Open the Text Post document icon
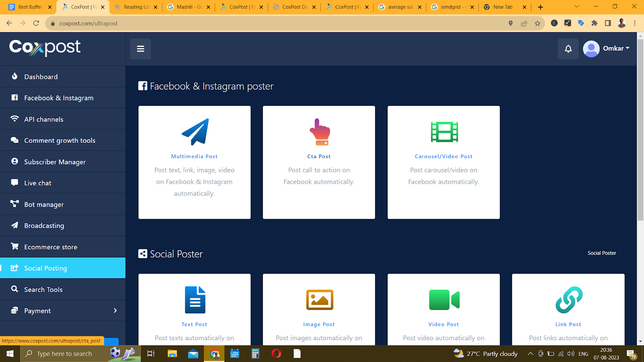Screen dimensions: 644x362 (195, 300)
